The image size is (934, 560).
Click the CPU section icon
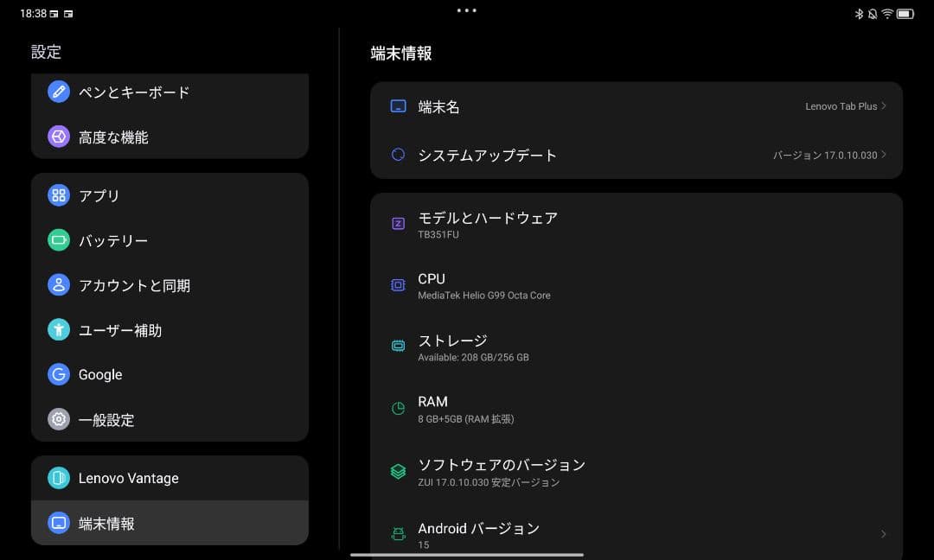[398, 285]
